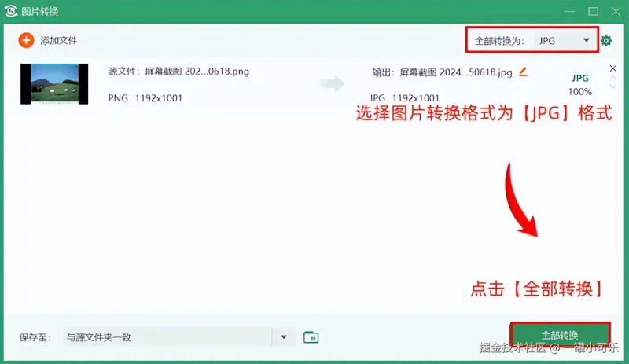Open the output folder browse icon

[311, 337]
